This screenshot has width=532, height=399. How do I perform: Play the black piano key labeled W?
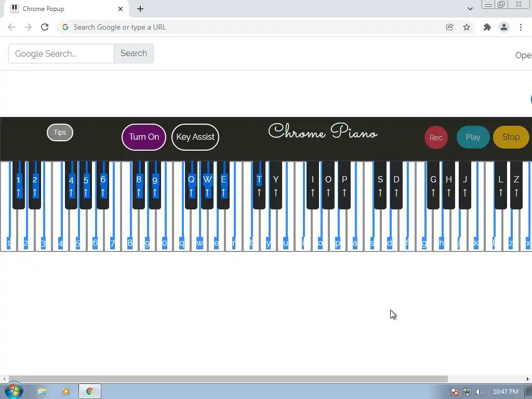(x=207, y=185)
